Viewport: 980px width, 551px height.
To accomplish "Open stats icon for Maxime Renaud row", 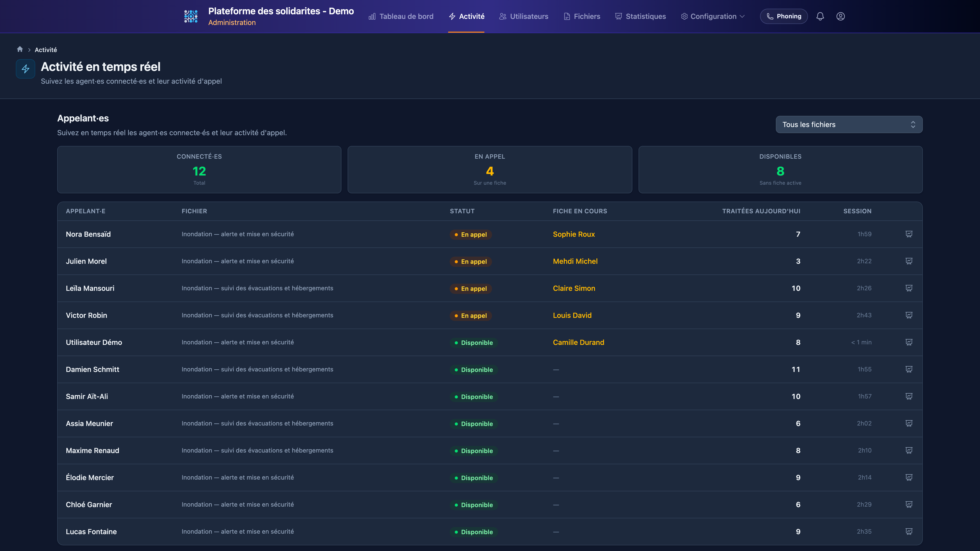I will 909,450.
